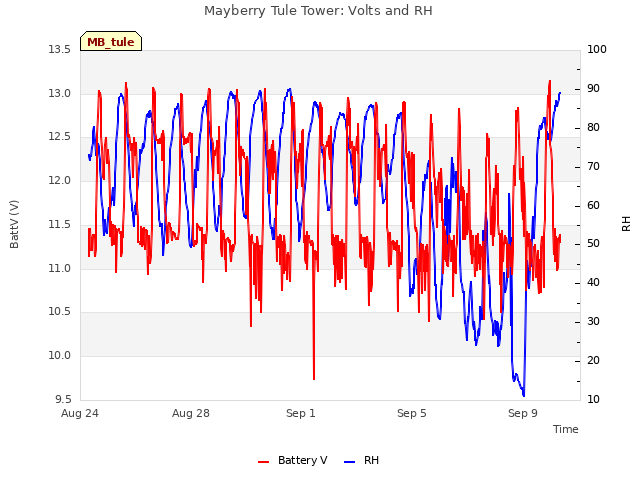Click the RH right axis label
This screenshot has height=480, width=640.
coord(626,224)
